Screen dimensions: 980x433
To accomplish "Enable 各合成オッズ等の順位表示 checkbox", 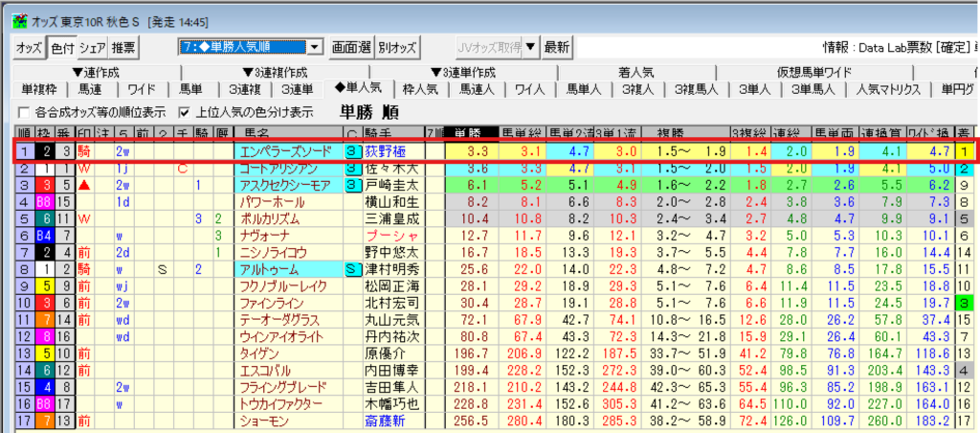I will coord(23,111).
